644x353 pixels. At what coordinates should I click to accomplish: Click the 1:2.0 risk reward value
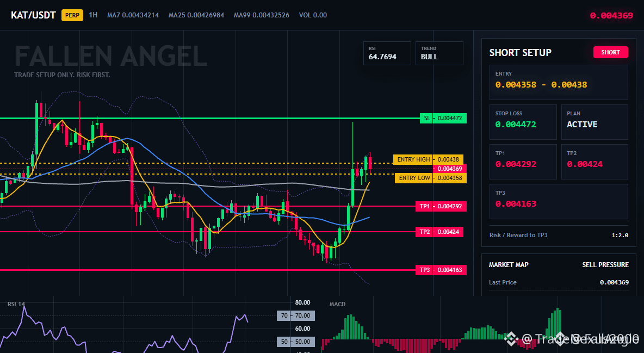pos(620,236)
